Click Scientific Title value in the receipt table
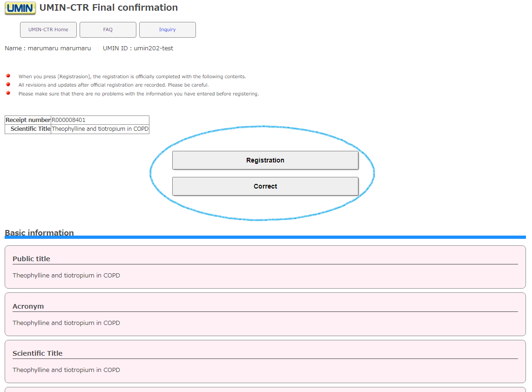 [x=100, y=129]
